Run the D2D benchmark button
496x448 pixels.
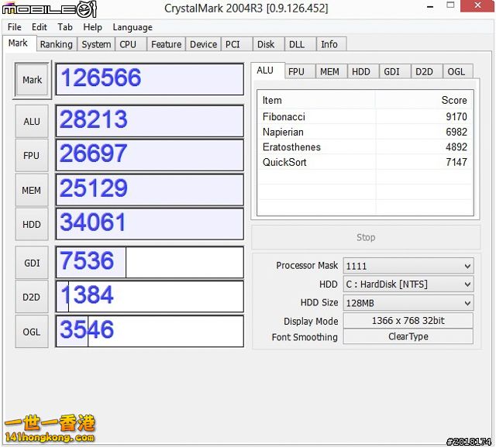32,297
